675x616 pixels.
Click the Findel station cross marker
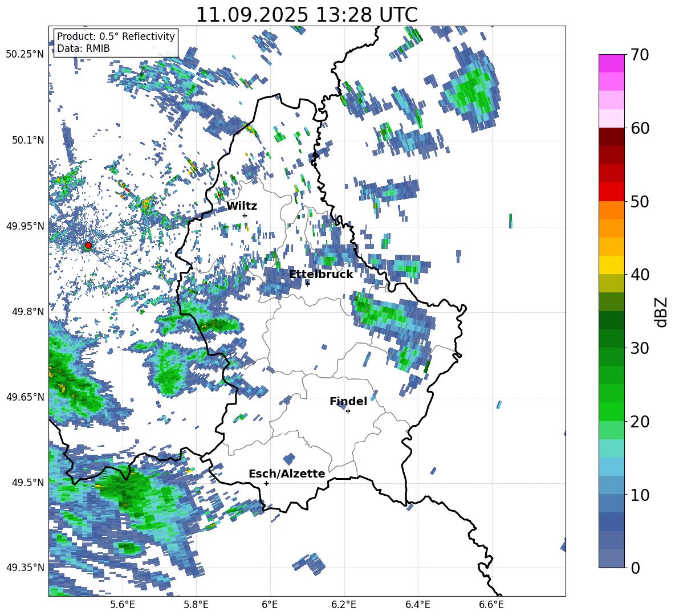pyautogui.click(x=348, y=411)
